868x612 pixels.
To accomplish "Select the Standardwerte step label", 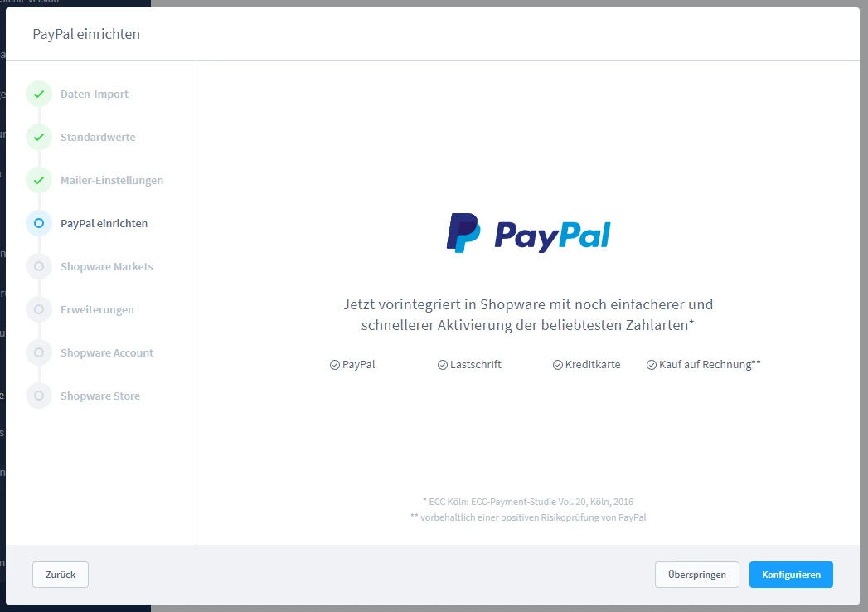I will click(98, 137).
